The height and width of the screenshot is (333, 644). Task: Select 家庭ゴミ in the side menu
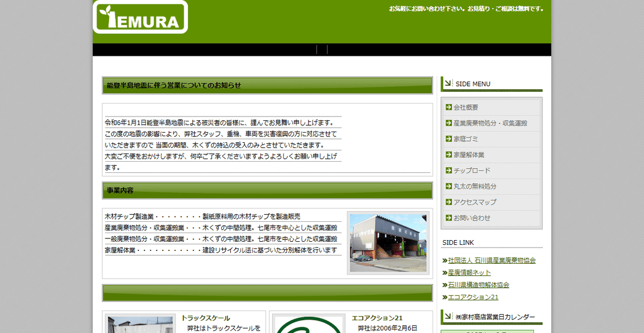click(465, 139)
